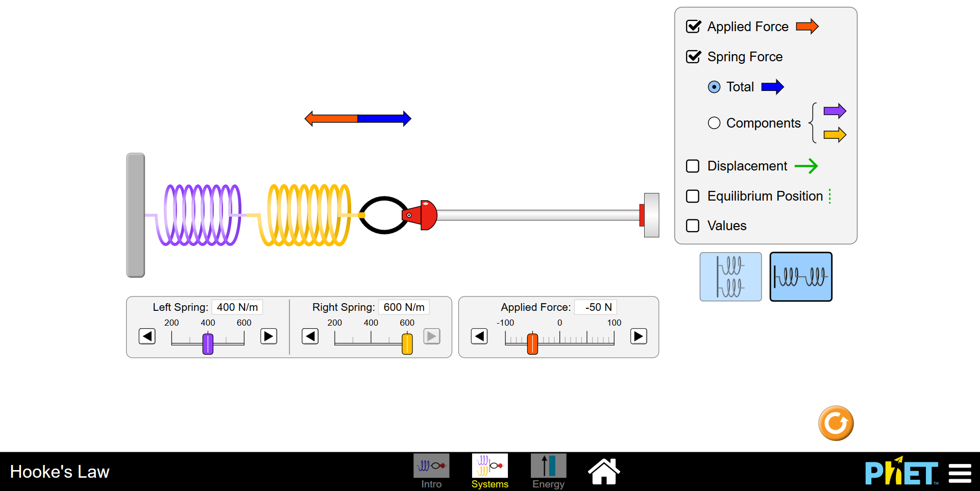Click the Left Spring label
980x491 pixels.
click(180, 307)
